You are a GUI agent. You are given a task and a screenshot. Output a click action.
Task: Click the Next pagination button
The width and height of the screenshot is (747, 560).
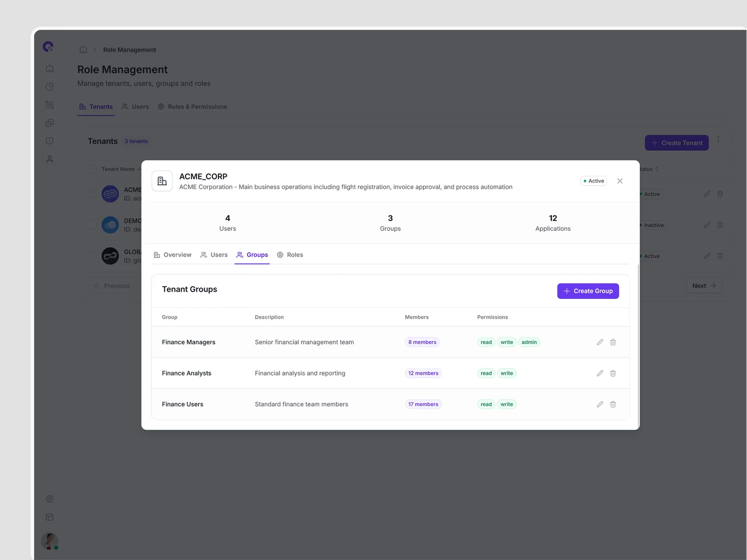(x=704, y=286)
